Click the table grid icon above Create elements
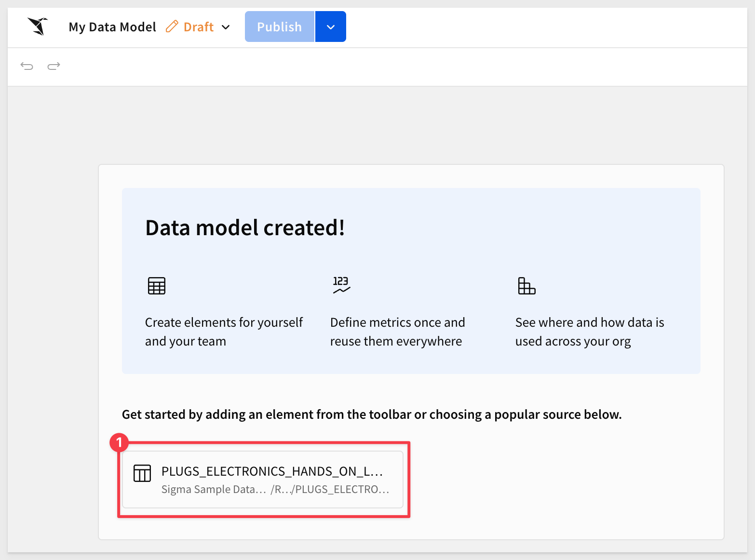Viewport: 755px width, 560px height. 156,286
